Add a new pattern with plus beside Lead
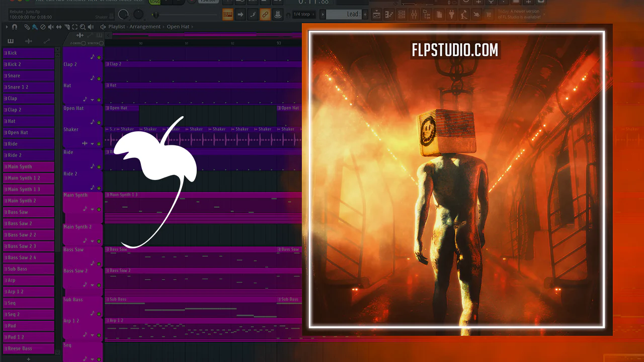Image resolution: width=644 pixels, height=362 pixels. click(365, 14)
